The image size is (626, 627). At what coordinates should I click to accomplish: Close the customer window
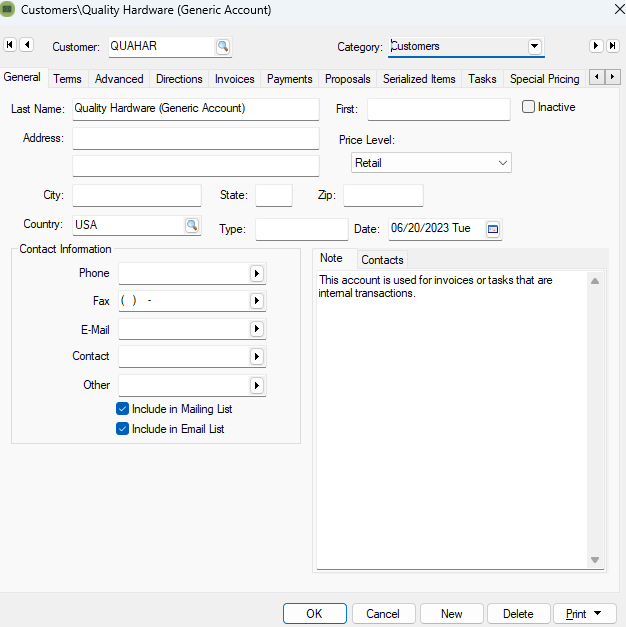click(x=620, y=9)
